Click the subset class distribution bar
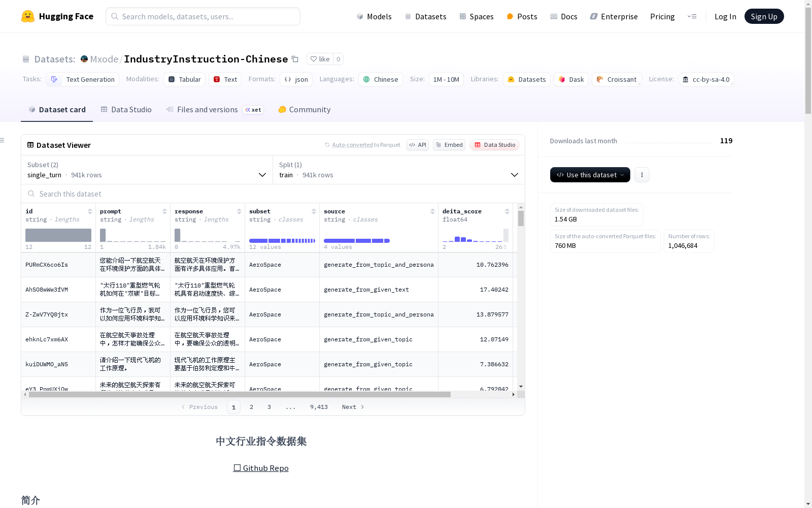 point(282,241)
